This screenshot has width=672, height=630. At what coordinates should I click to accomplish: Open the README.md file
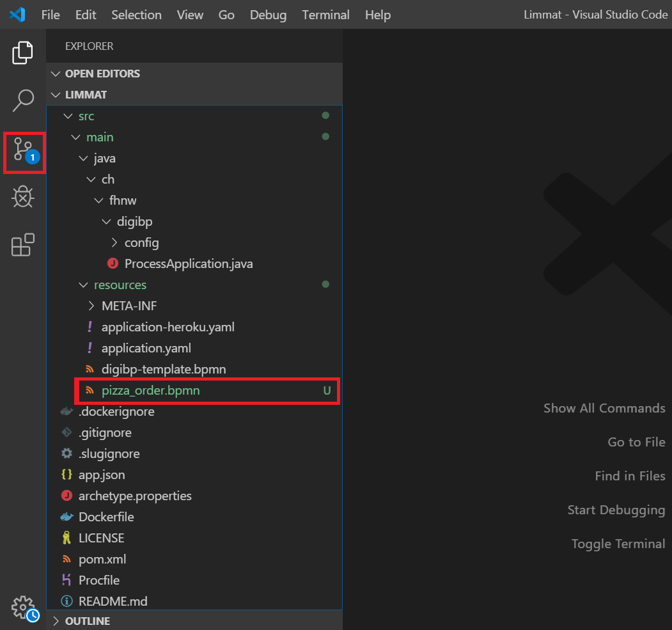click(x=113, y=601)
